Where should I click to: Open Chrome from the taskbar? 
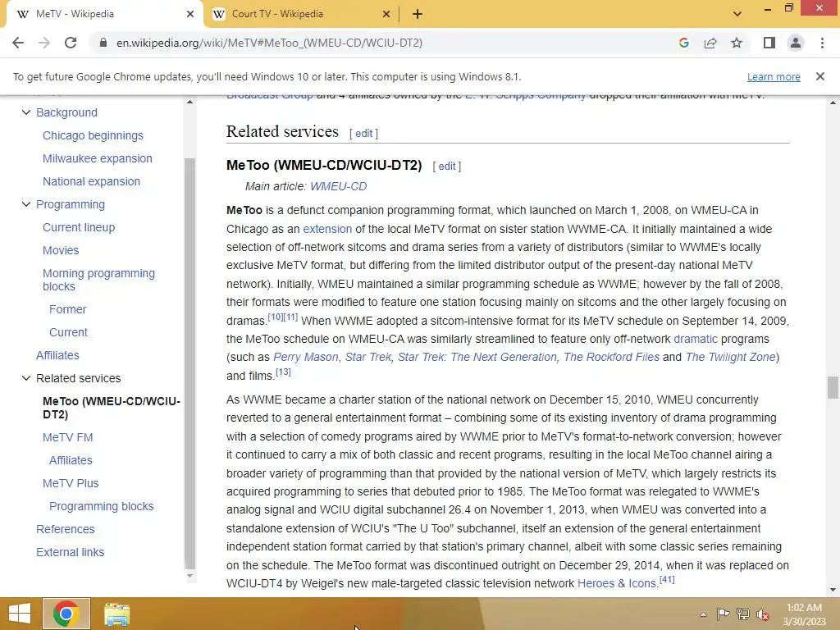click(x=66, y=614)
